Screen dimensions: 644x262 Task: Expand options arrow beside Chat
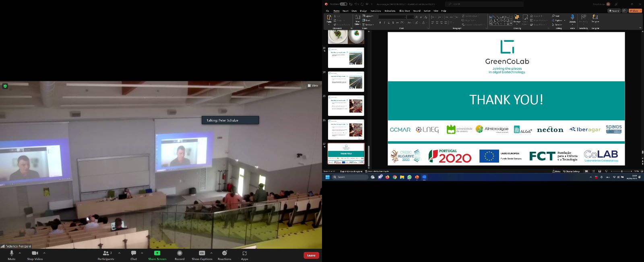point(142,253)
